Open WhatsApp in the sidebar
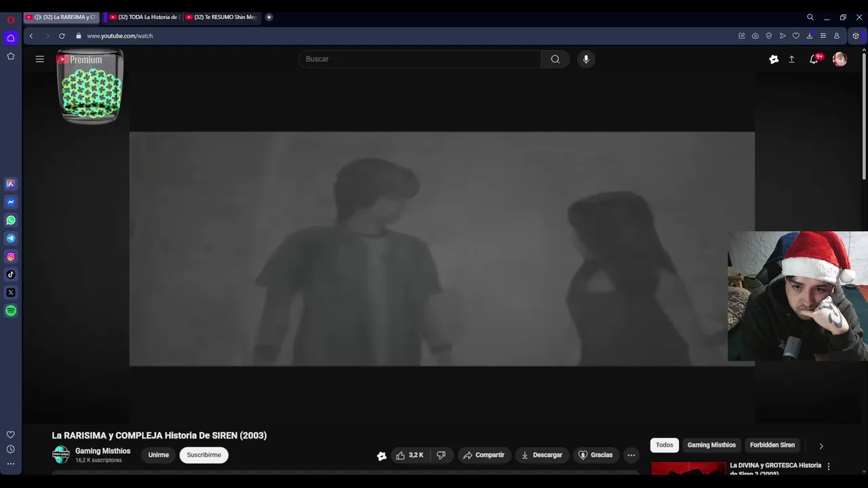The image size is (868, 488). pos(11,220)
